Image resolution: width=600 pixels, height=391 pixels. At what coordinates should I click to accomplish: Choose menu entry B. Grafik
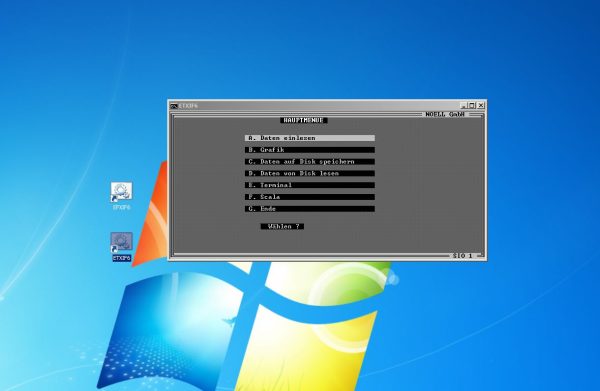(310, 150)
